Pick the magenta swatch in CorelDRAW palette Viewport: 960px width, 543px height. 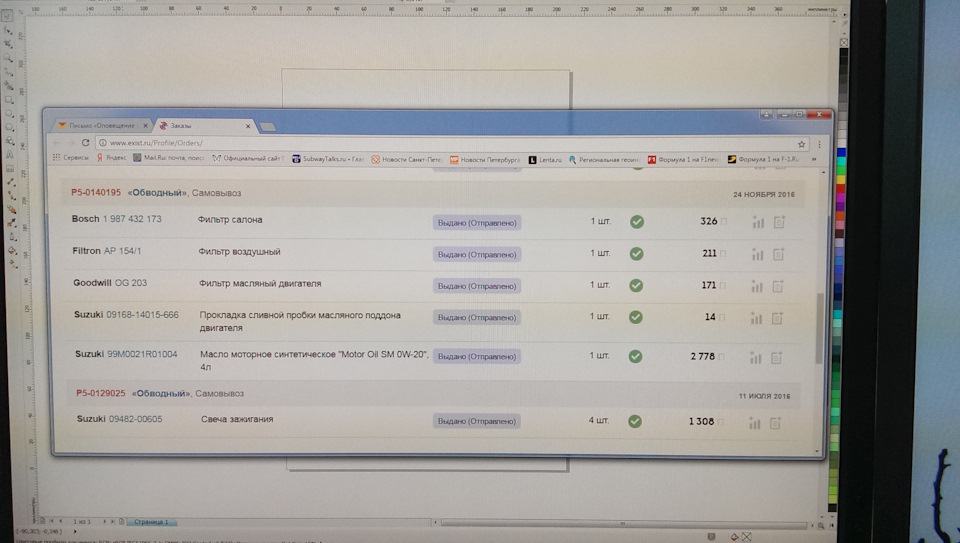click(x=840, y=197)
